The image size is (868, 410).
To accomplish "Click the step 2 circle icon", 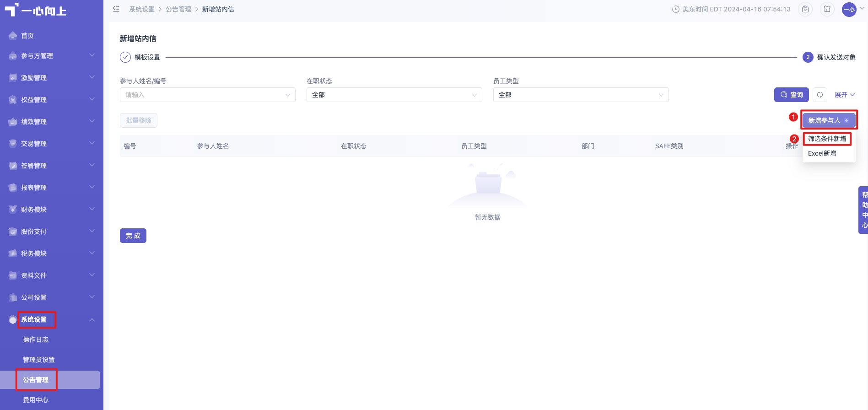I will [808, 57].
